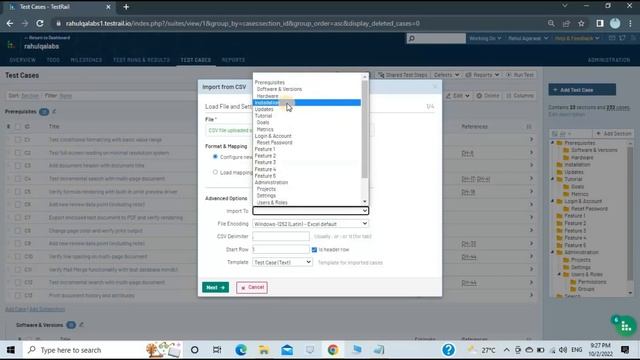Open the Defects dropdown
This screenshot has width=640, height=360.
point(446,75)
